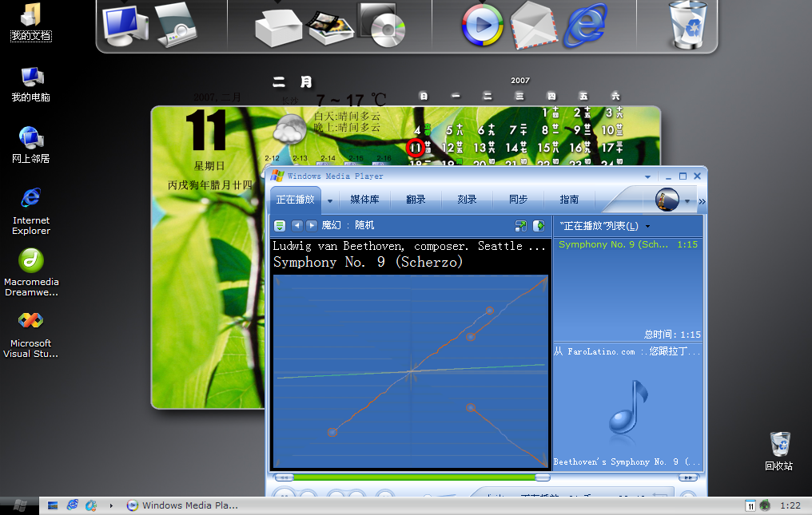The width and height of the screenshot is (812, 515).
Task: Click the lighthouse online store icon
Action: [667, 200]
